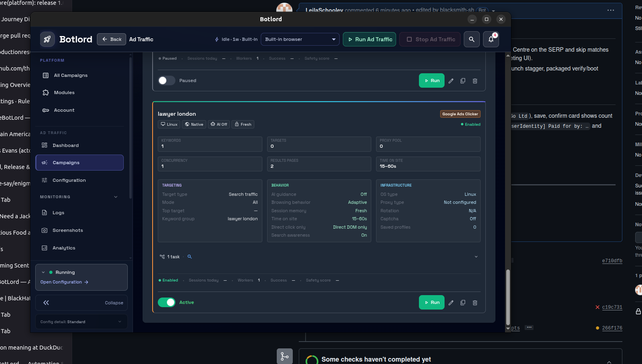This screenshot has height=364, width=642.
Task: Open the comment author Bot dropdown arrow
Action: (493, 11)
